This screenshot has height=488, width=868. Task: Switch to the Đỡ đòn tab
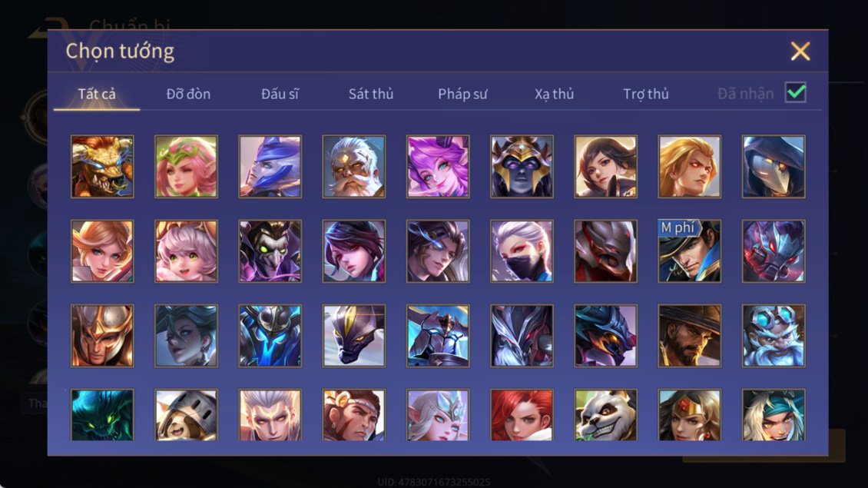(x=188, y=95)
